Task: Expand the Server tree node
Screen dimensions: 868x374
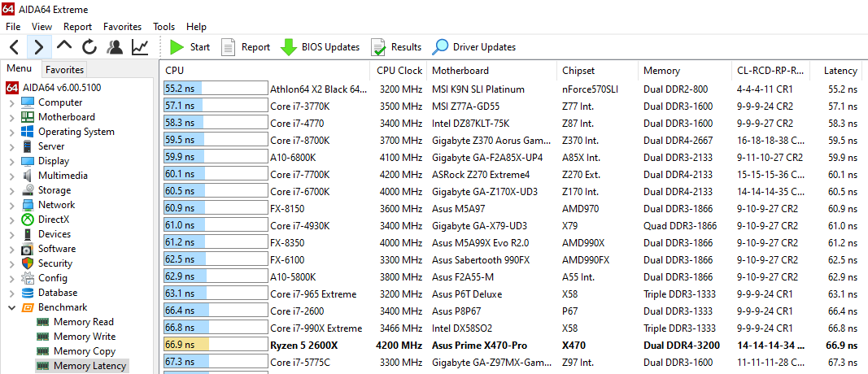Action: pos(12,146)
